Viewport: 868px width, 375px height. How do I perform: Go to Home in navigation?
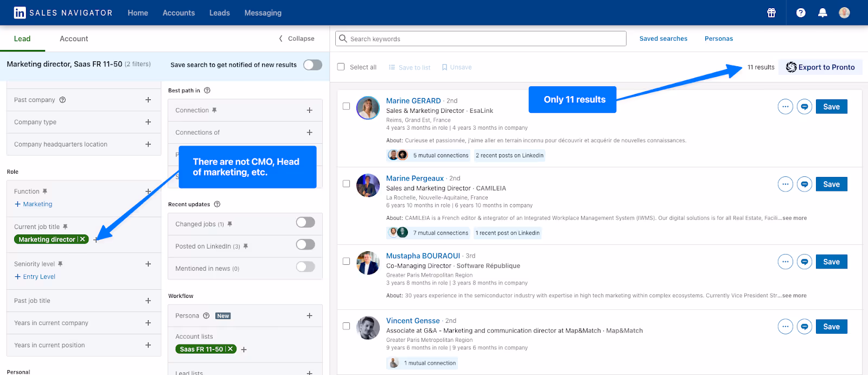138,12
